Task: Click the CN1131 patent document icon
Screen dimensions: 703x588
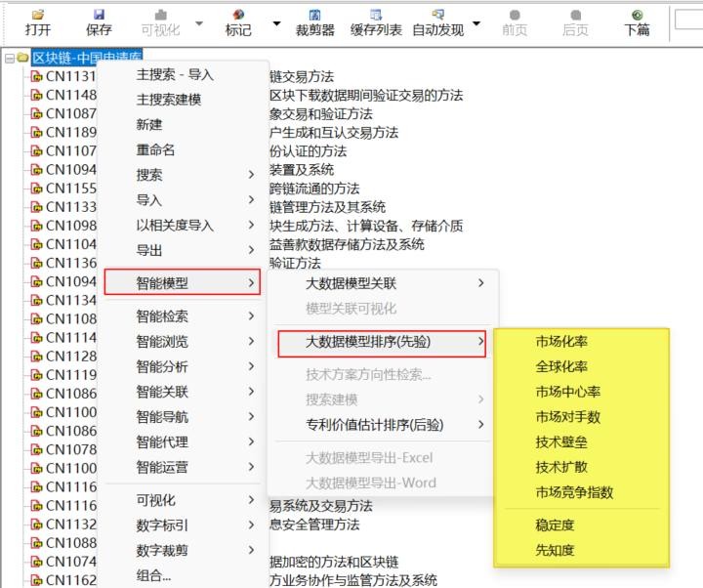Action: point(37,77)
